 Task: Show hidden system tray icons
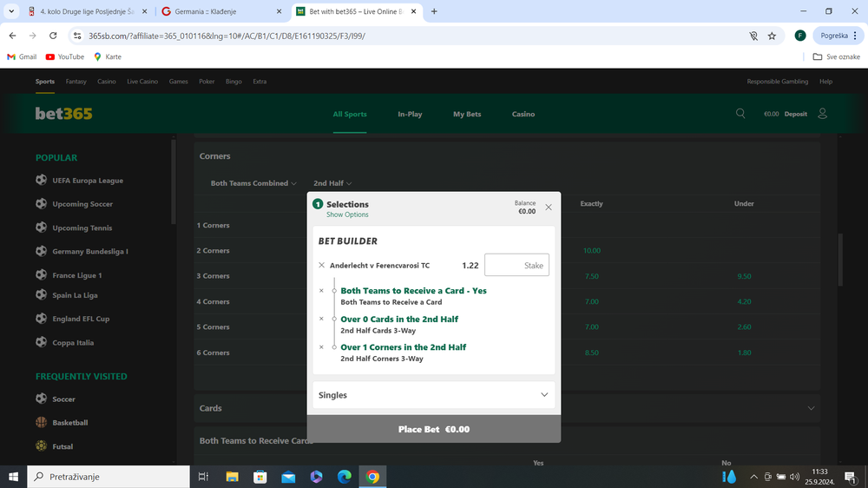[753, 477]
